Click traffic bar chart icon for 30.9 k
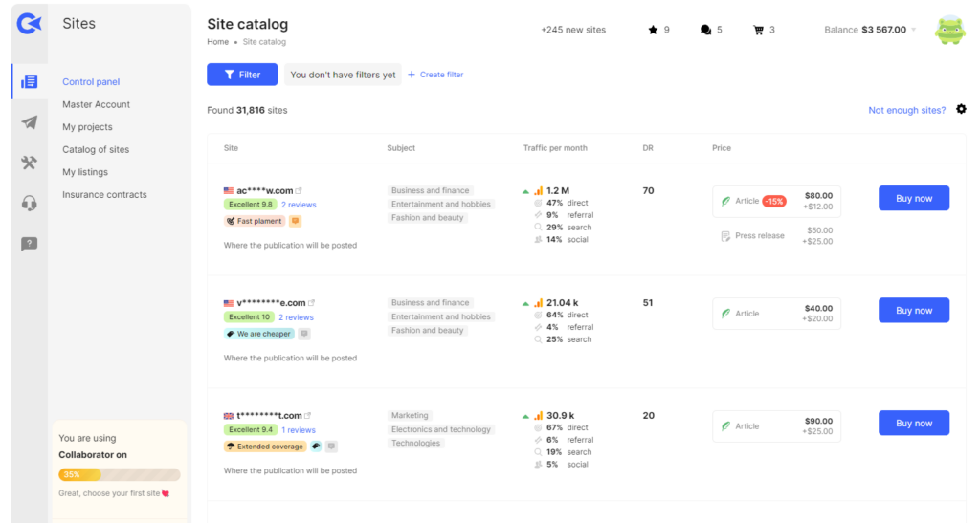 pos(538,415)
